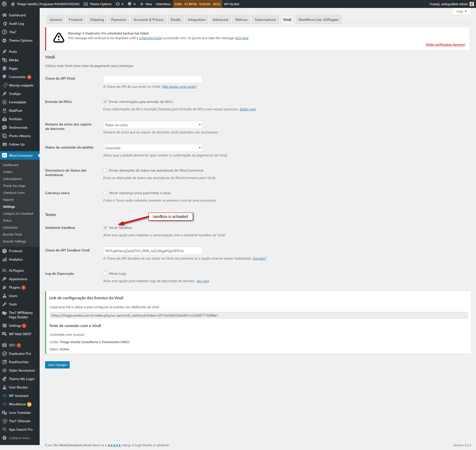Screen dimensions: 476x450
Task: Click the Duplicator Pro sidebar icon
Action: [4, 354]
